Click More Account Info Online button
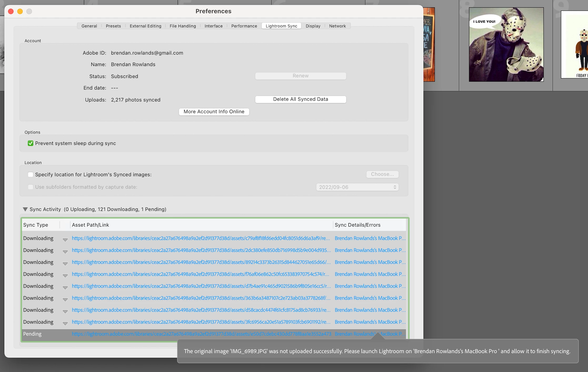 point(214,112)
